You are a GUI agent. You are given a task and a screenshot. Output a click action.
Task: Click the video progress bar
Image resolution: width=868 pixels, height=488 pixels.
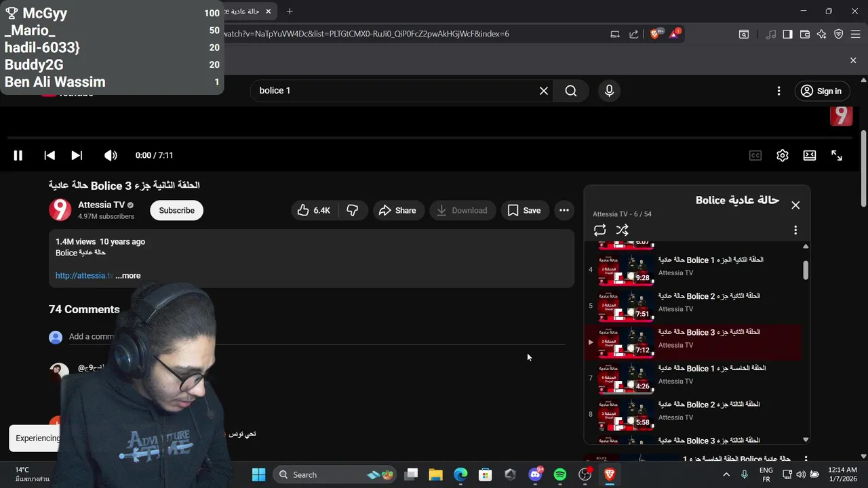click(429, 138)
